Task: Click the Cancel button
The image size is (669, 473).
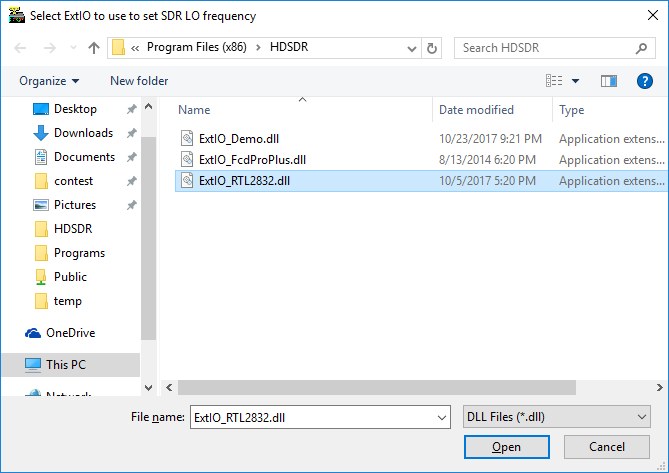Action: click(607, 447)
